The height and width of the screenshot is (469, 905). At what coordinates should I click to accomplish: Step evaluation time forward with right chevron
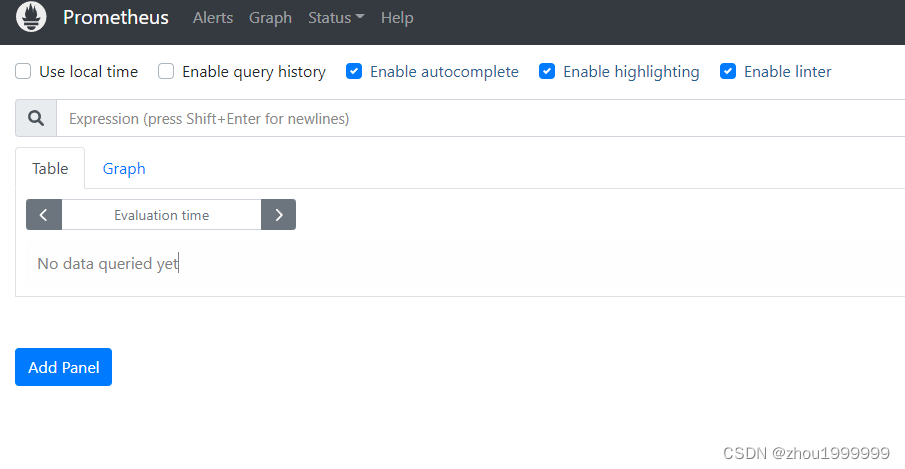[279, 215]
